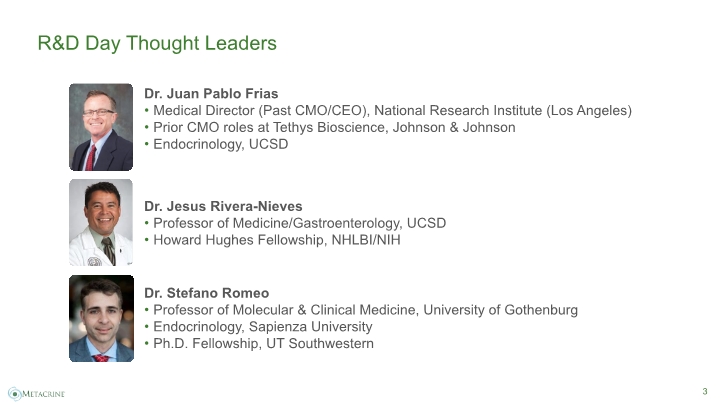Click the name Dr. Juan Pablo Frias

tap(211, 94)
